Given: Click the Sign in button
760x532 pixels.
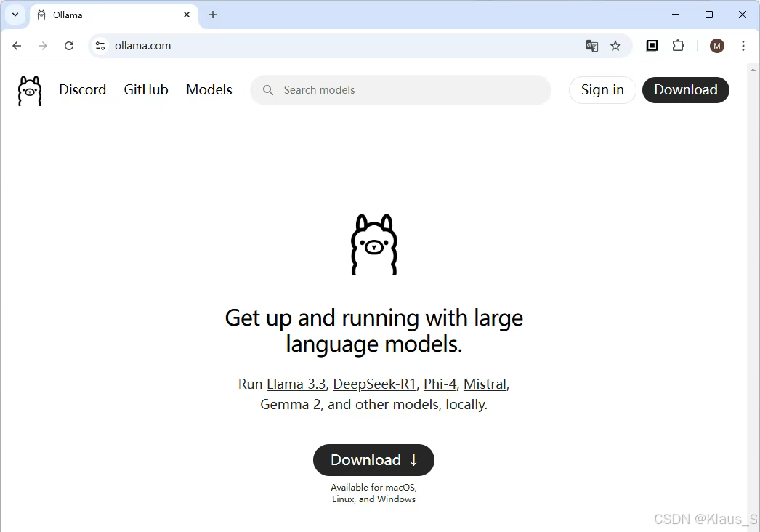Looking at the screenshot, I should [602, 90].
